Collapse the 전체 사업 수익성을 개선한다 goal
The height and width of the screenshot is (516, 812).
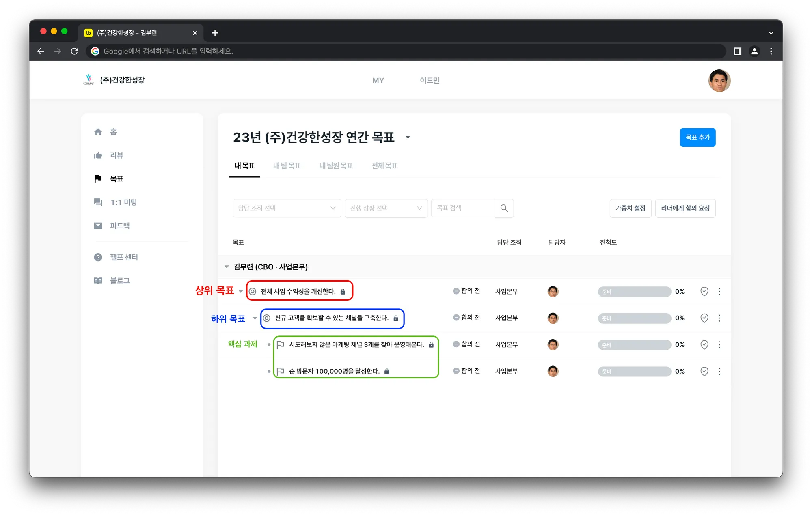click(x=241, y=292)
